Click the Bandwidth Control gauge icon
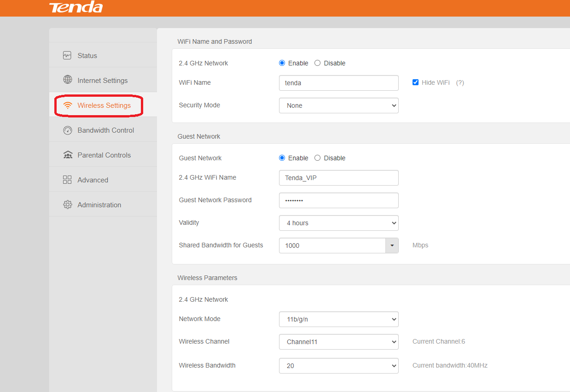Screen dimensions: 570x392 67,130
